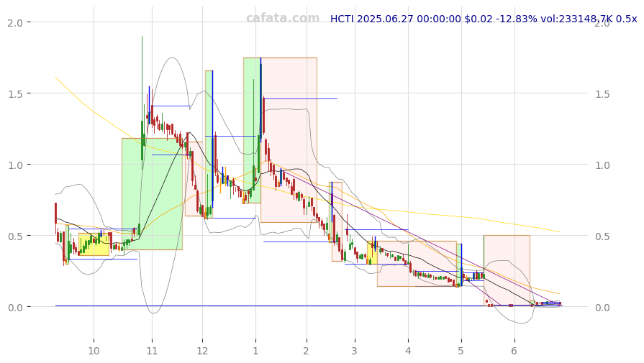
Task: Click right axis label 1.0
Action: point(602,165)
